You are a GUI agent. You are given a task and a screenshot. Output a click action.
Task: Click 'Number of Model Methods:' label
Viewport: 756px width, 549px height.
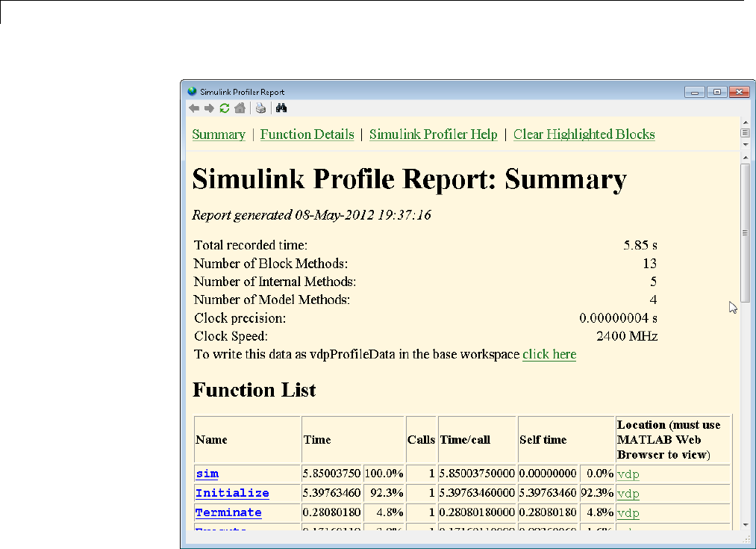pos(272,300)
